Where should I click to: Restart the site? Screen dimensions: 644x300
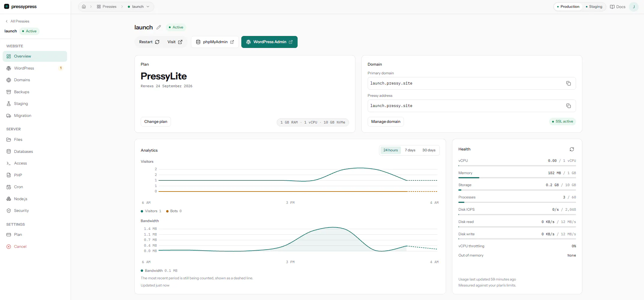click(149, 42)
